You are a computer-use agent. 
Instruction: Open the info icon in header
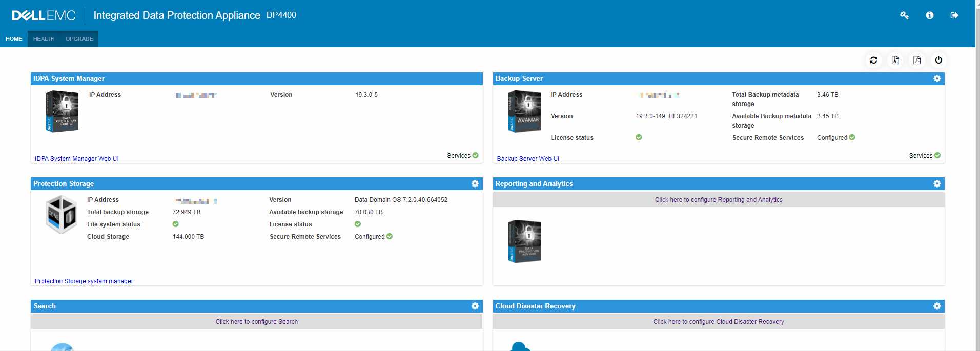point(929,15)
